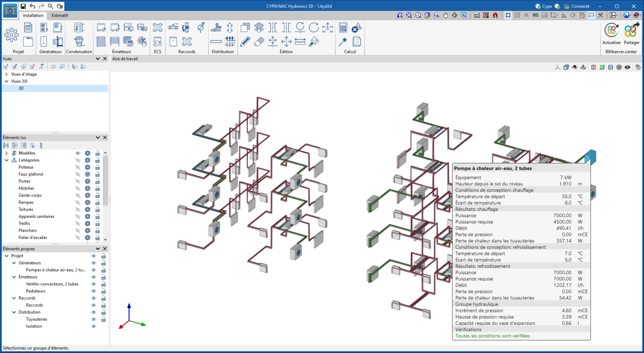Toggle visibility of Poteaux category
The height and width of the screenshot is (353, 644).
coord(78,167)
